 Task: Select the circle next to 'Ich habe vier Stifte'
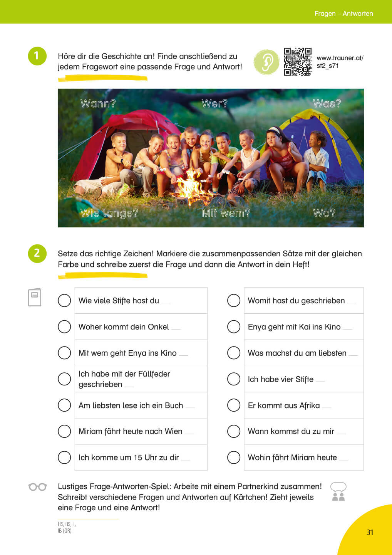pyautogui.click(x=234, y=379)
